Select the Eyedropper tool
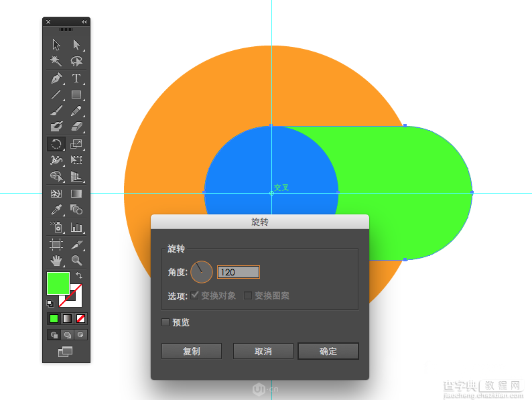This screenshot has height=400, width=532. pos(56,210)
